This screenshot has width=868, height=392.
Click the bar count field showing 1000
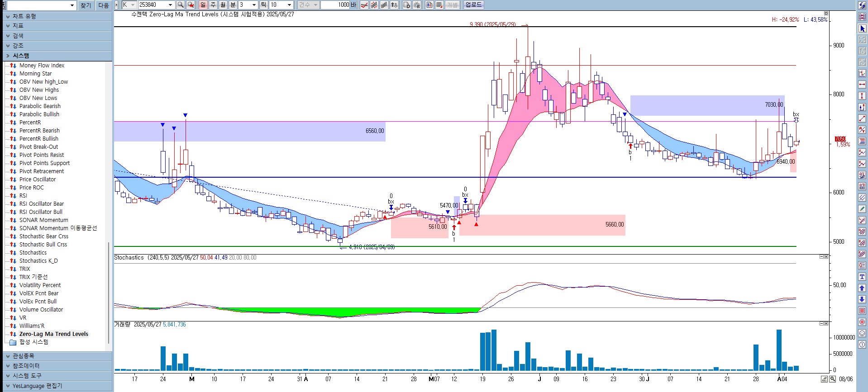338,5
